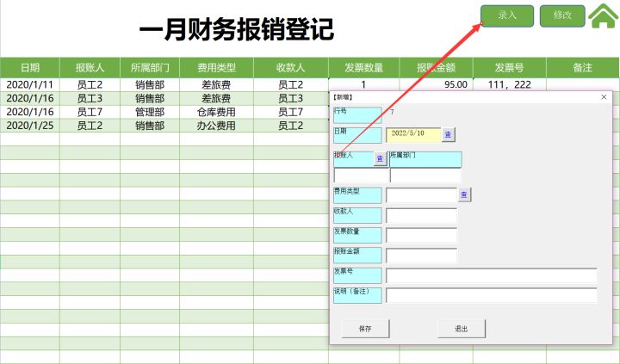This screenshot has height=364, width=620.
Task: Focus the date field showing 2022/5/10
Action: click(413, 135)
